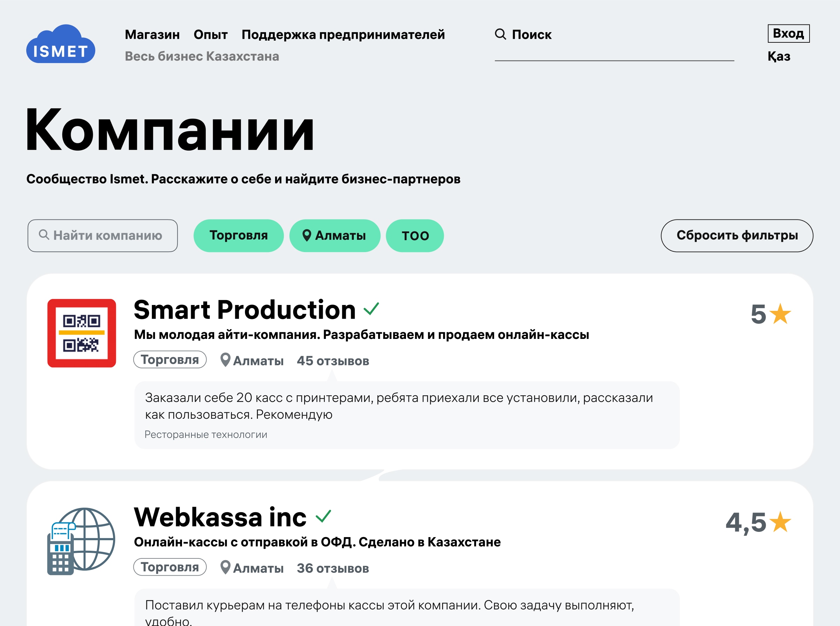Click the Smart Production QR code logo
The image size is (840, 626).
82,333
